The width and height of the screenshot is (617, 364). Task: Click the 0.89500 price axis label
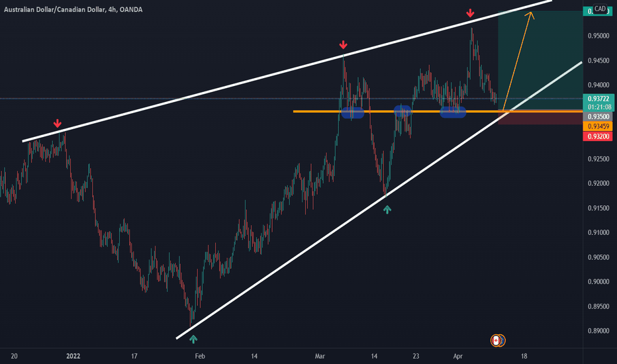(598, 306)
